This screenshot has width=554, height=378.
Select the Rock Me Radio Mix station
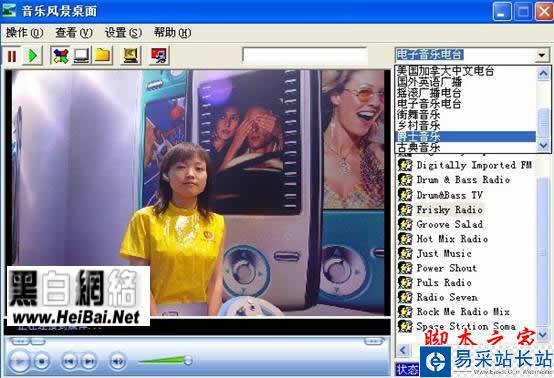pos(463,312)
